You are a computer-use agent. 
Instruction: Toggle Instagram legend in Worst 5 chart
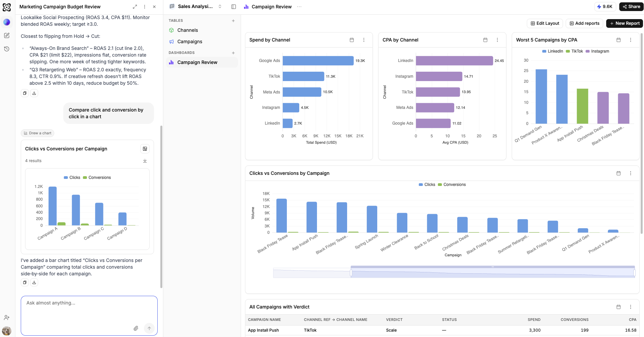click(x=597, y=51)
